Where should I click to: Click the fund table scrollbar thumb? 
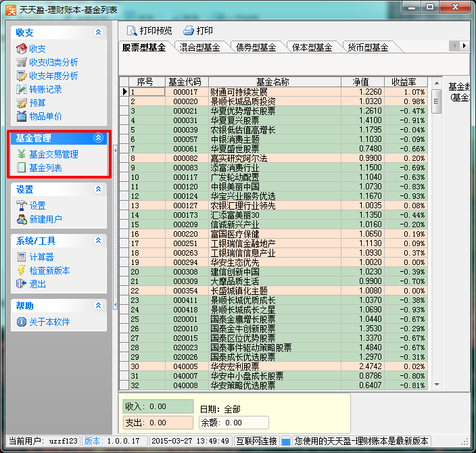[x=437, y=101]
